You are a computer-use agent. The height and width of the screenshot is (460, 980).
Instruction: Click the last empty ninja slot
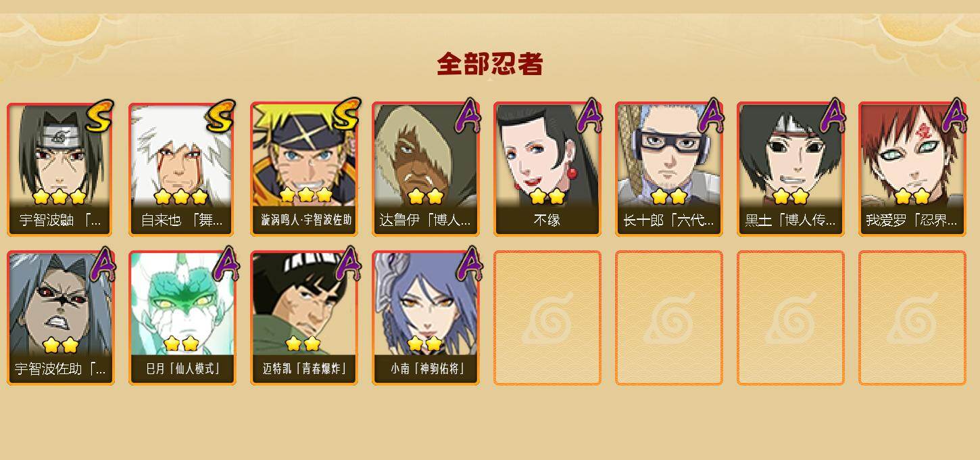[912, 318]
